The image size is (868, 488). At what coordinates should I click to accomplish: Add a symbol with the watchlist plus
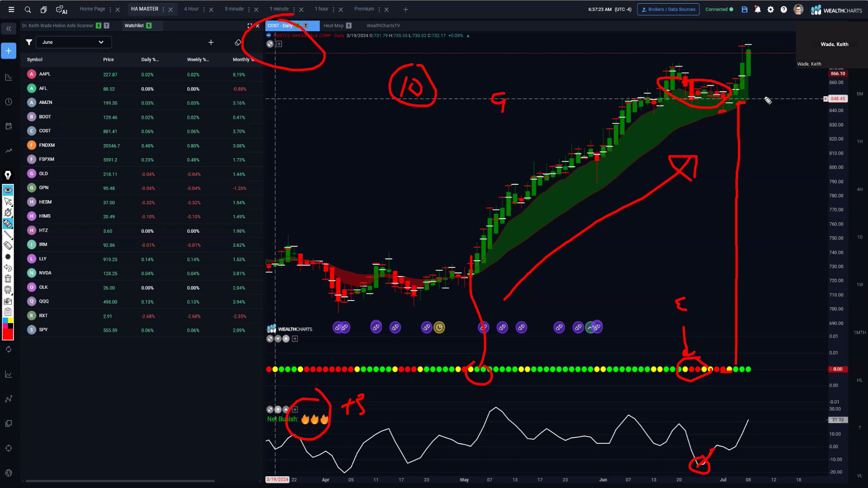211,42
